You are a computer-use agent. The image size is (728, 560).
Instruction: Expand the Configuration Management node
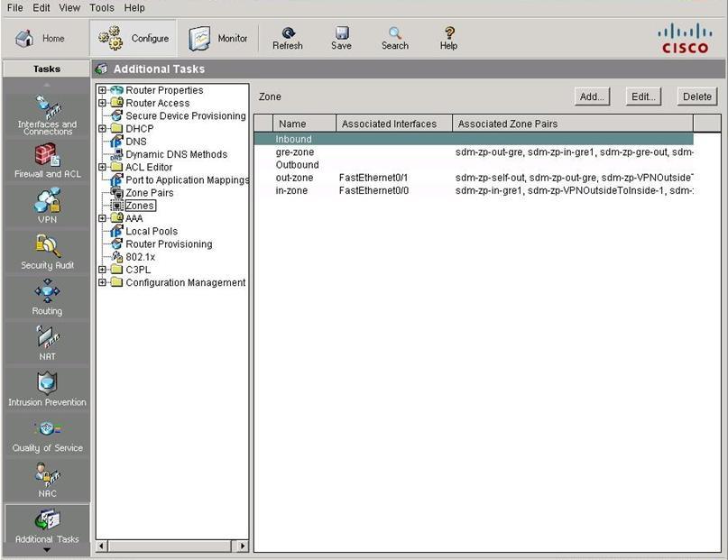tap(102, 282)
